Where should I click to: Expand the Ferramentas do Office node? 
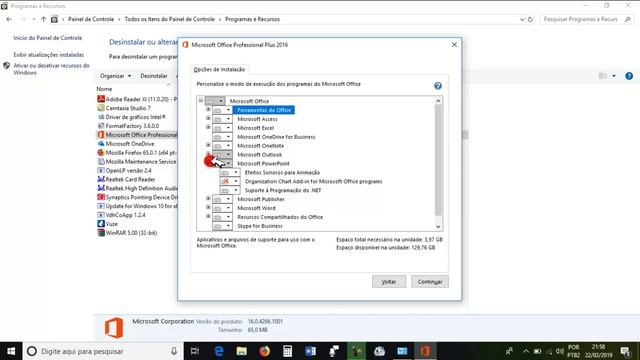[208, 109]
